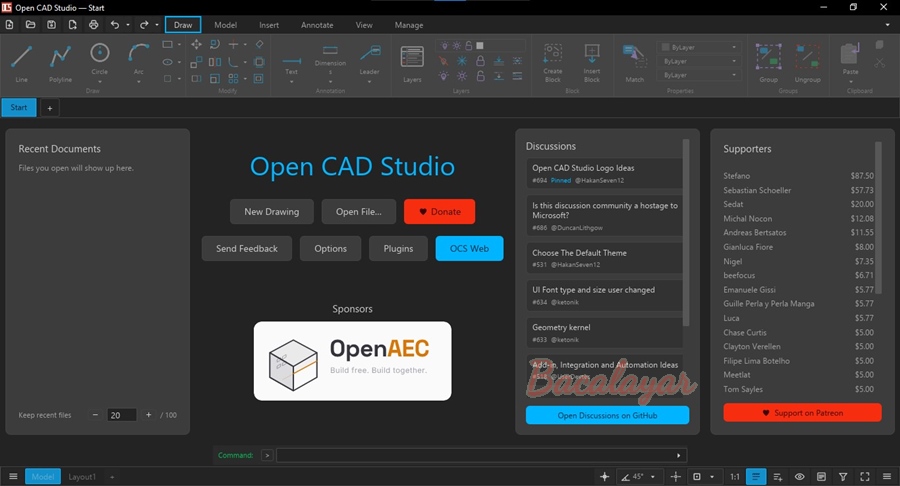Click the Print icon in quick toolbar

pos(94,25)
